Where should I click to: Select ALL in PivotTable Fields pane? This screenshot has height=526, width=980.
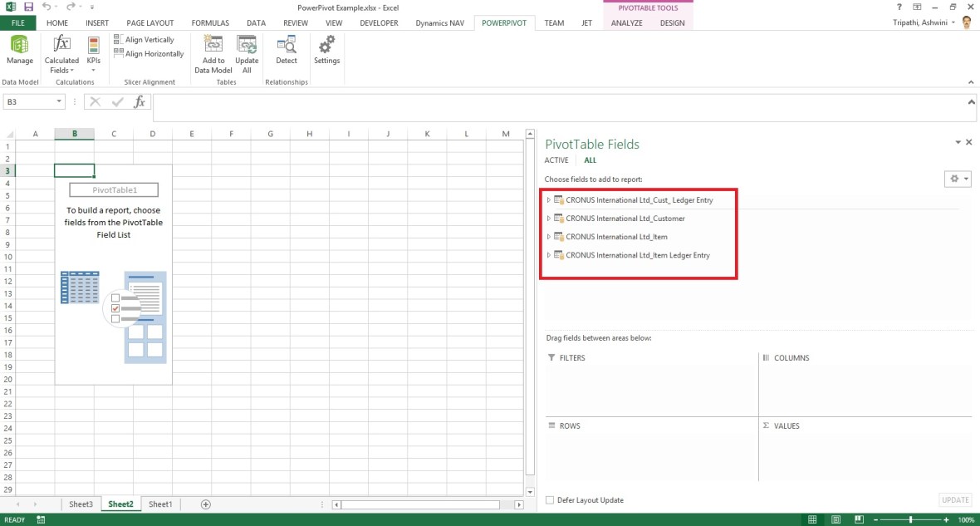click(x=590, y=160)
